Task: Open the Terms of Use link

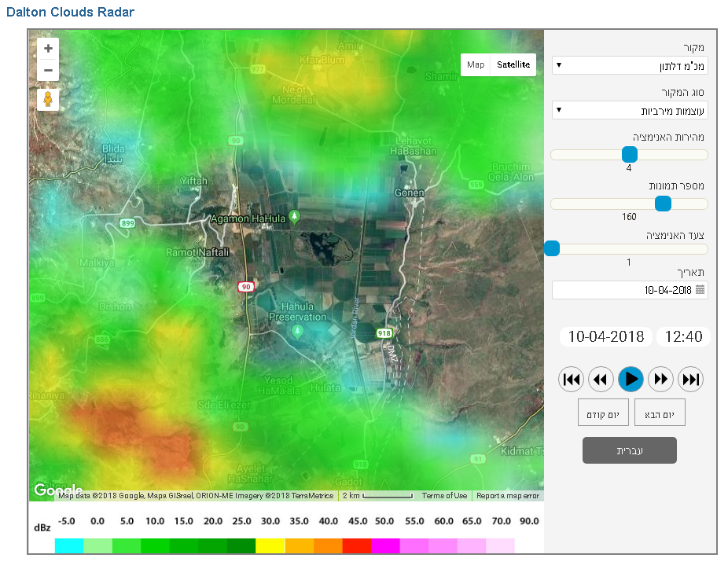Action: coord(444,496)
